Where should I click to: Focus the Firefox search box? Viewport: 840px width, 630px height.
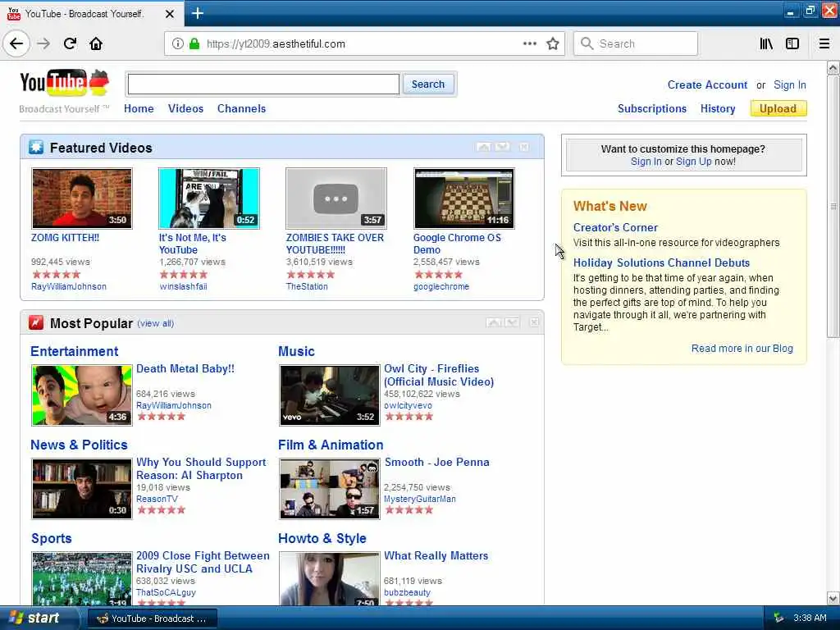click(x=636, y=43)
